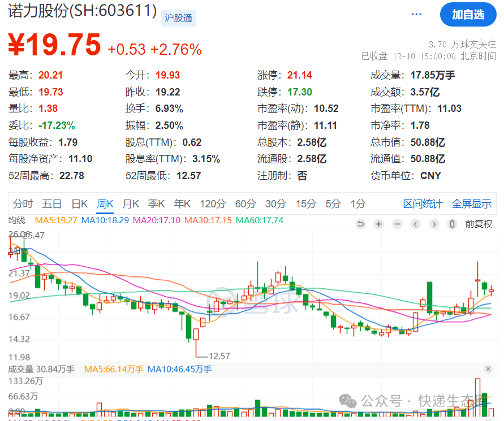Click the 货币单位 value CNY
Viewport: 504px width, 421px height.
pos(430,176)
